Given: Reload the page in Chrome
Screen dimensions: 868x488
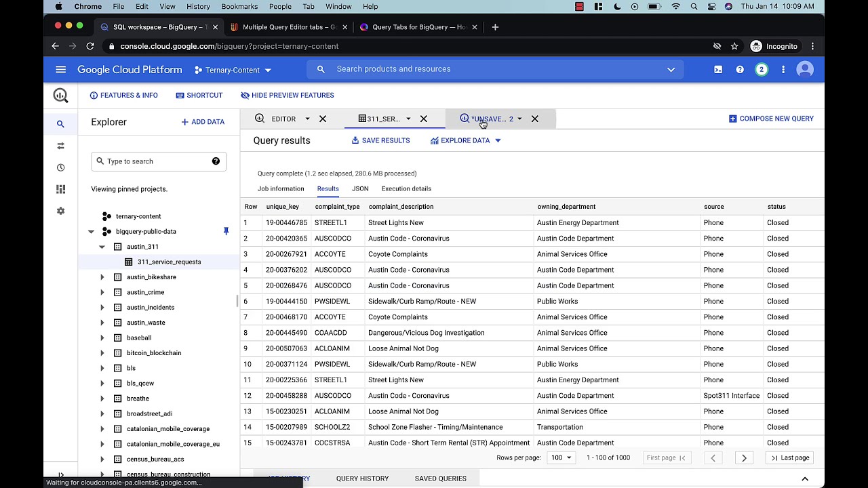Looking at the screenshot, I should coord(90,46).
